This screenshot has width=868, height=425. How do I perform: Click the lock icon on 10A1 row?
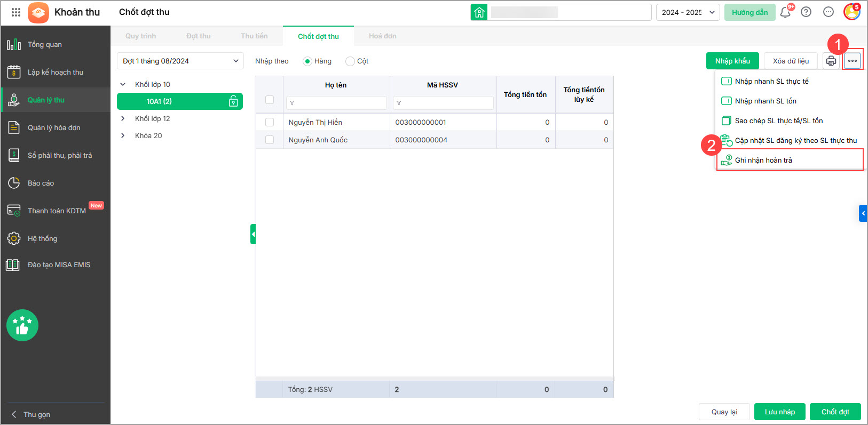[233, 101]
